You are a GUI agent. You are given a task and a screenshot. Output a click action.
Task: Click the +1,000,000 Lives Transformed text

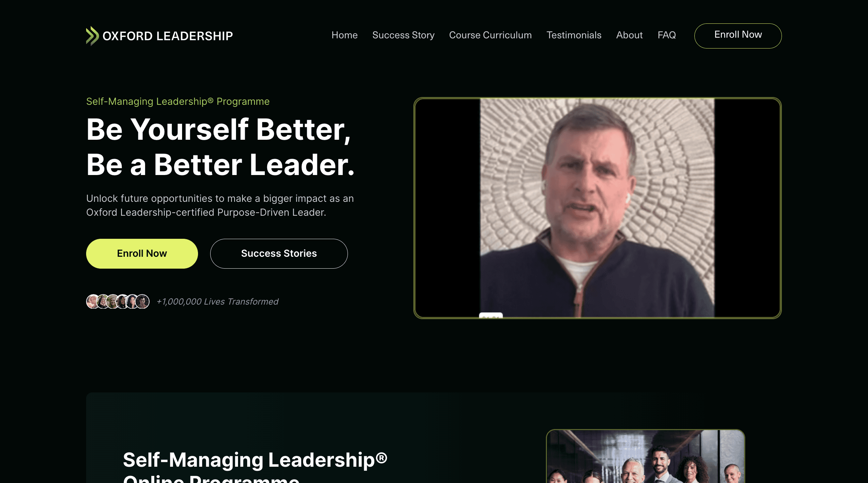click(217, 302)
